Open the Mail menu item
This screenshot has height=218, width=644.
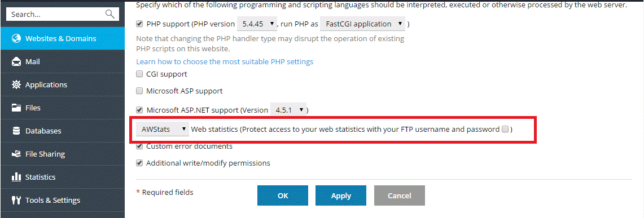coord(63,62)
